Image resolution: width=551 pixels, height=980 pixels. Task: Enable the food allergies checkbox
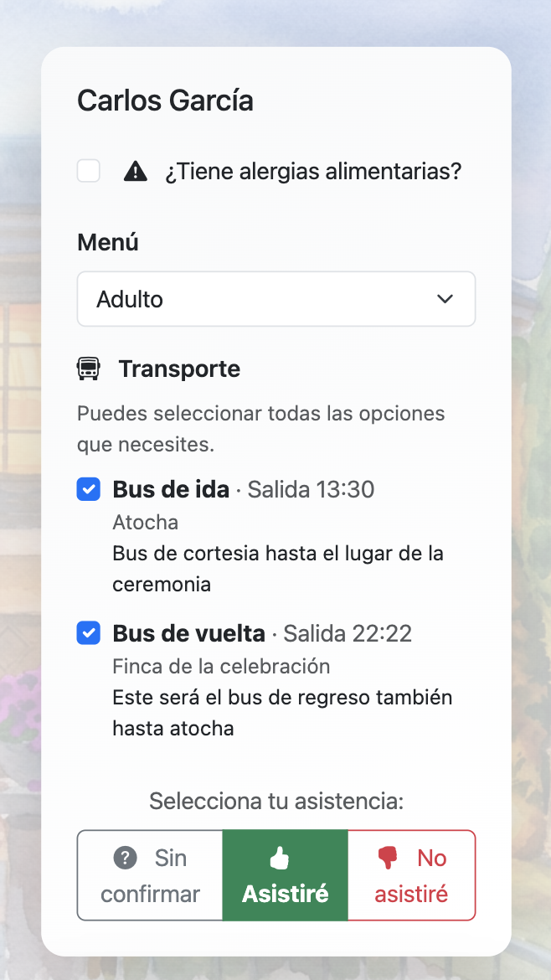[x=88, y=170]
